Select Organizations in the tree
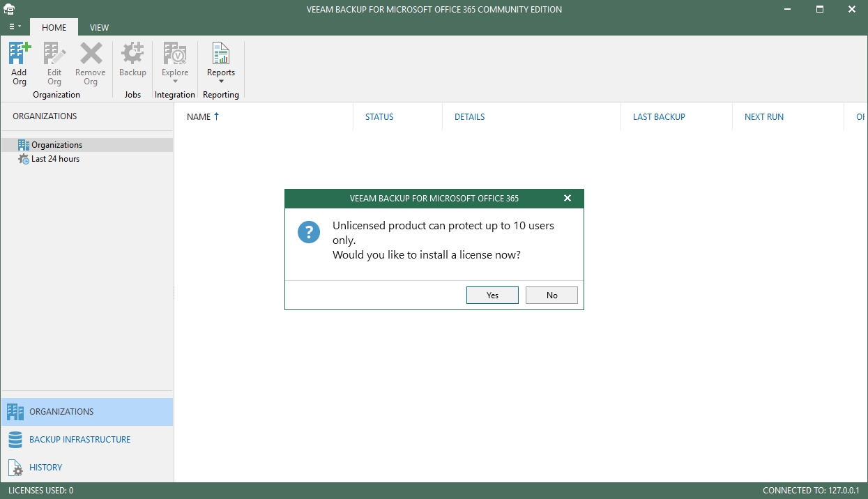868x499 pixels. point(86,145)
